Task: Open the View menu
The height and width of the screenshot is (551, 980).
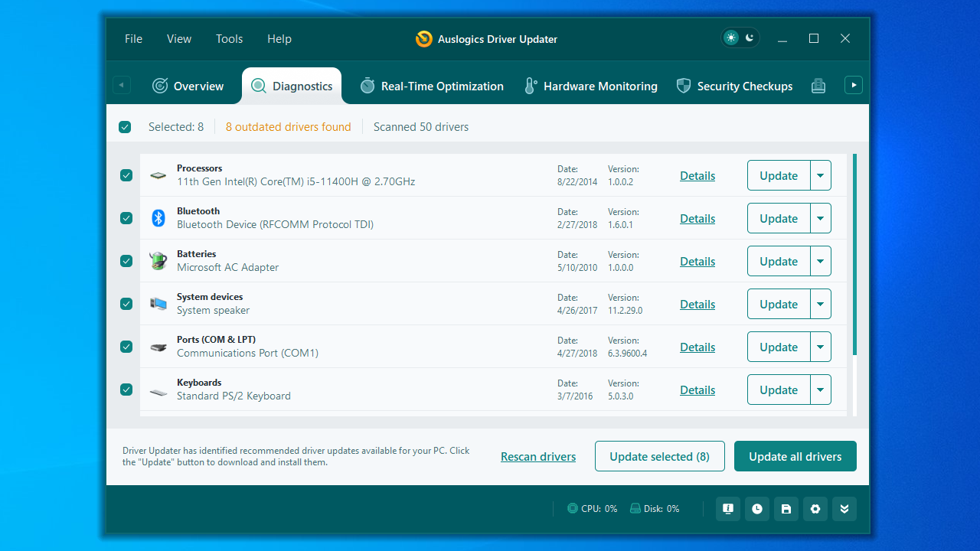Action: point(179,39)
